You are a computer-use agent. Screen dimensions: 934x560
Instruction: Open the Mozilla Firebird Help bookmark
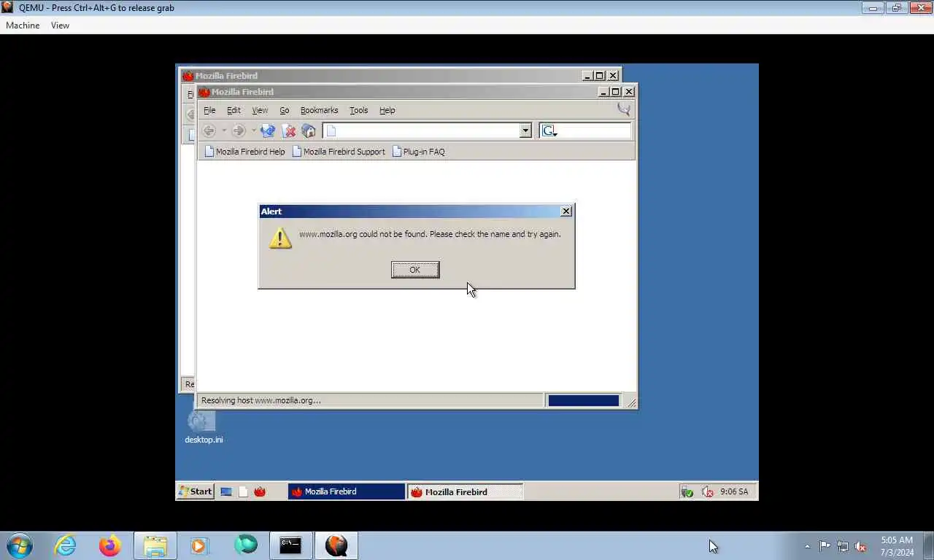244,152
